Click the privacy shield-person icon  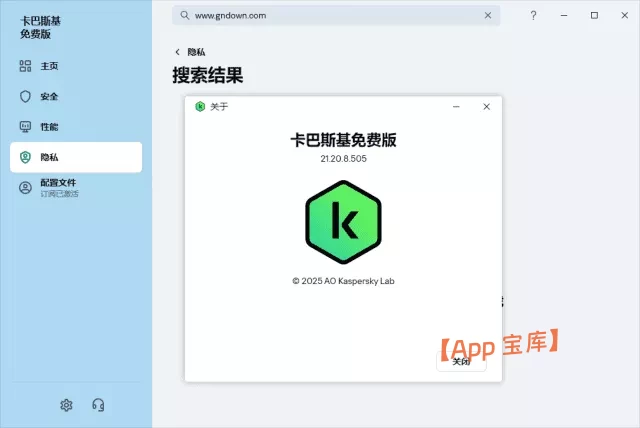pos(25,157)
